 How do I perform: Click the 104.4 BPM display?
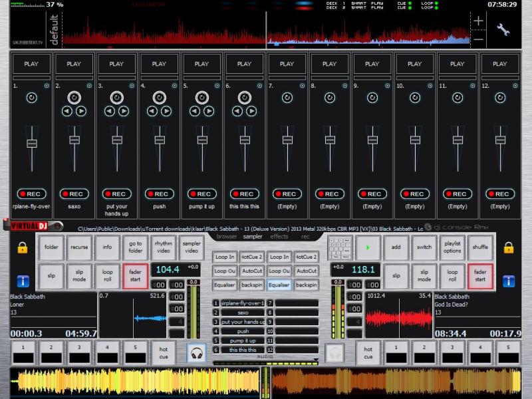point(168,270)
